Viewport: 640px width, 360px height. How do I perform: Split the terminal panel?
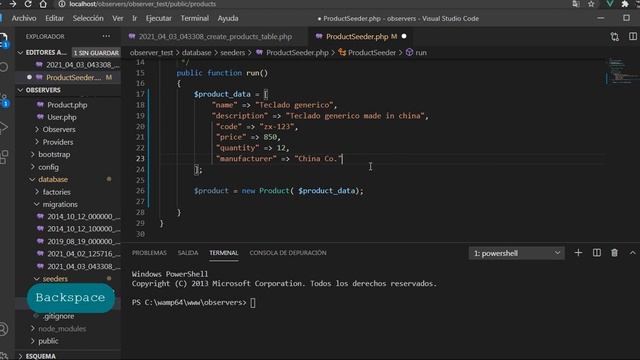tap(596, 253)
